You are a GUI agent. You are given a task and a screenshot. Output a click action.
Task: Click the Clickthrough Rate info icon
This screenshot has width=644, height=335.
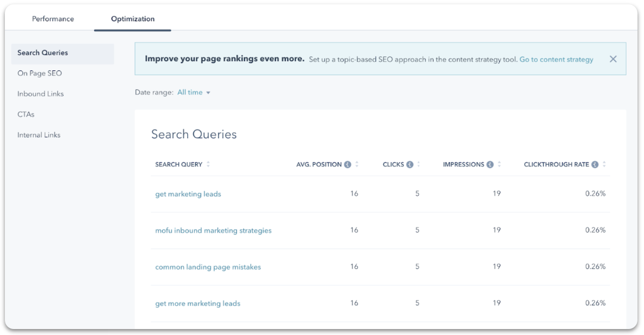pyautogui.click(x=595, y=165)
